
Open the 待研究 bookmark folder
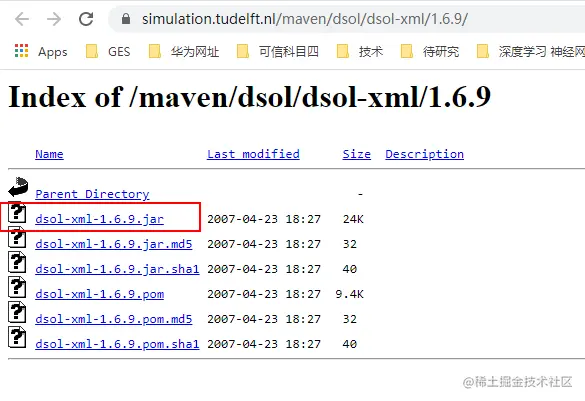tap(429, 51)
